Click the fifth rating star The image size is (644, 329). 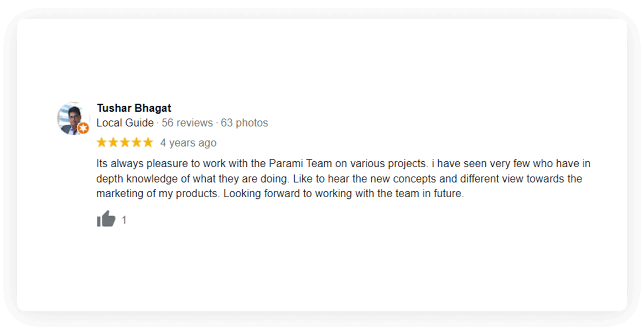tap(148, 143)
